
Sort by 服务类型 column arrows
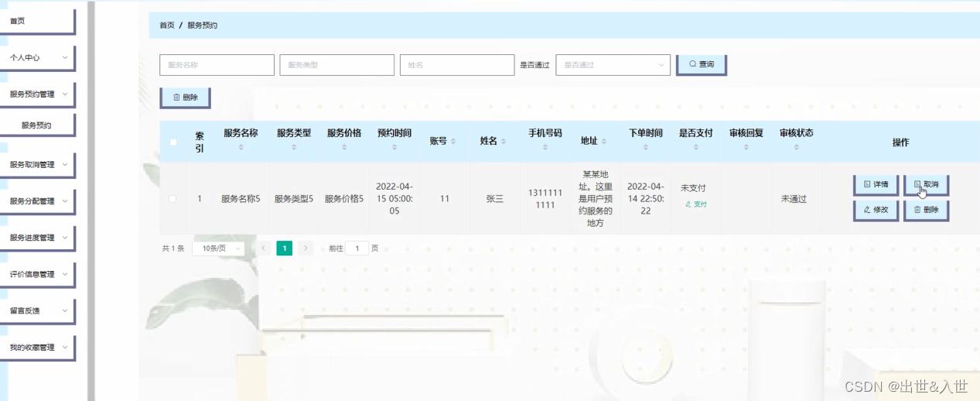[x=294, y=146]
